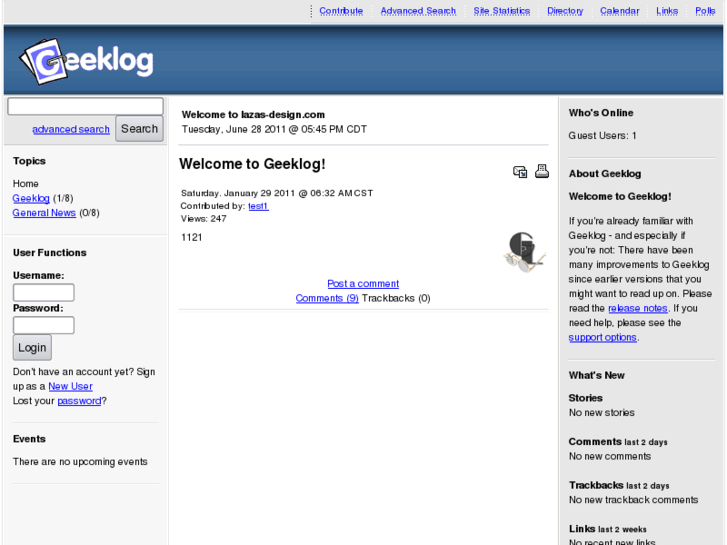Viewport: 727px width, 545px height.
Task: Open Advanced Search in top menu
Action: pos(418,11)
